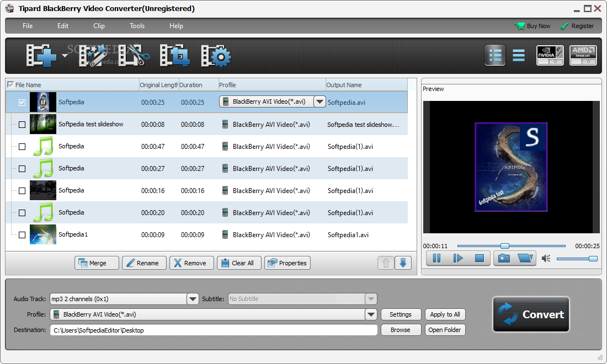Image resolution: width=607 pixels, height=364 pixels.
Task: Check the Softpedia 00:00:16 row checkbox
Action: [x=22, y=191]
